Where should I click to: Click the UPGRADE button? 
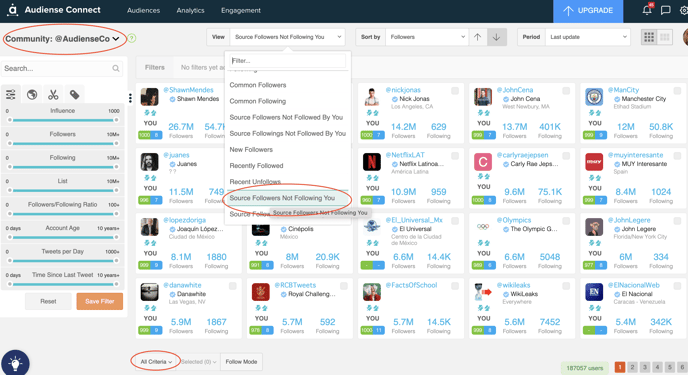pos(588,11)
